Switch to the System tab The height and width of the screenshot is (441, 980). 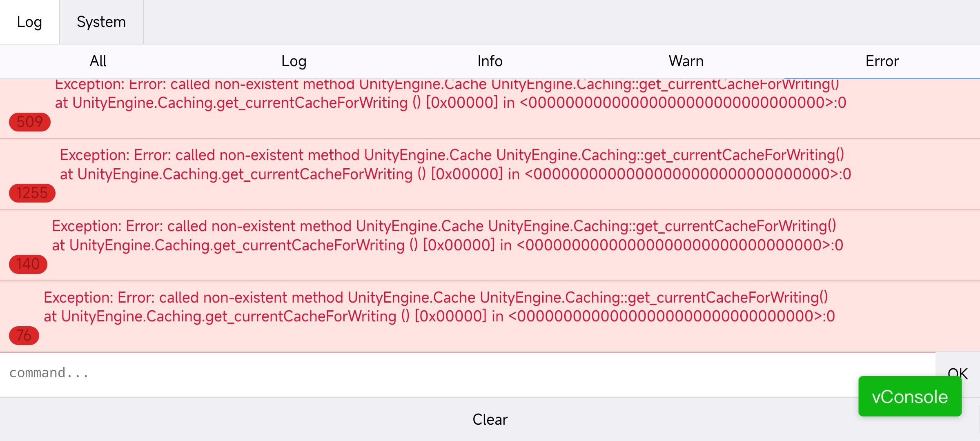(x=101, y=22)
